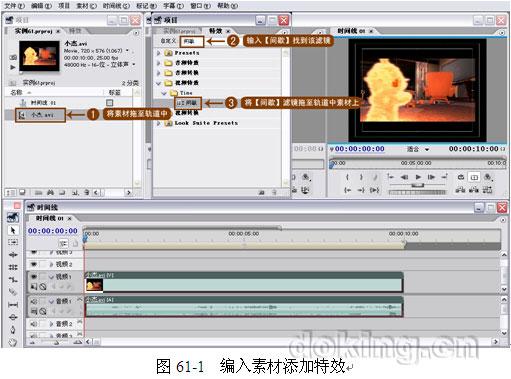
Task: Click Safe Margins button in monitor
Action: point(474,177)
